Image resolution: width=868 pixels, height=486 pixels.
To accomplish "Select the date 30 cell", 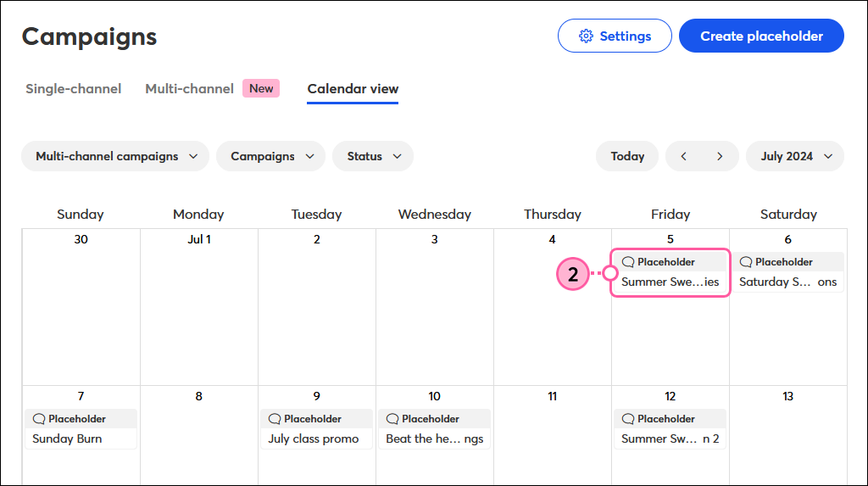I will [81, 307].
